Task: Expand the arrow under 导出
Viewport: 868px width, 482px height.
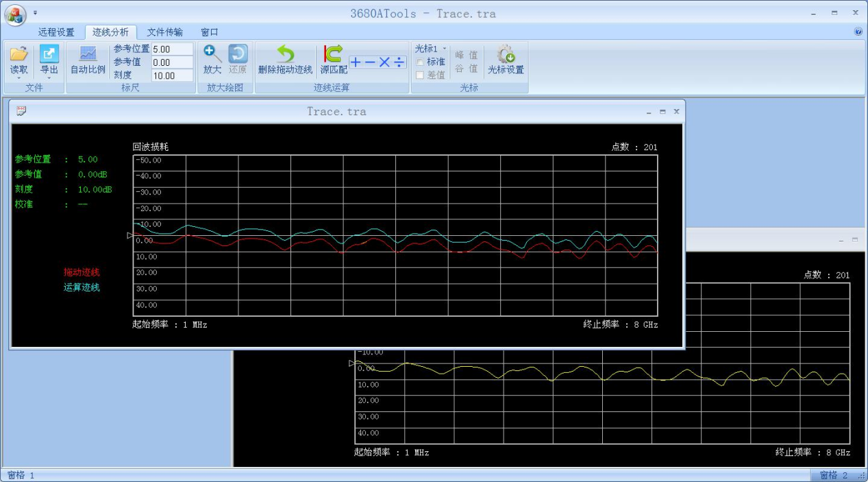Action: coord(49,78)
